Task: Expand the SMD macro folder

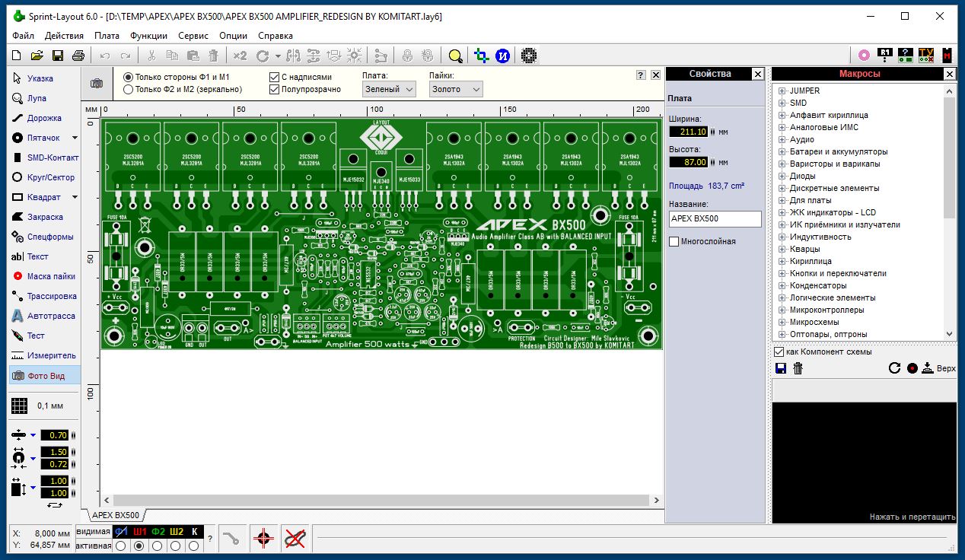Action: point(782,103)
